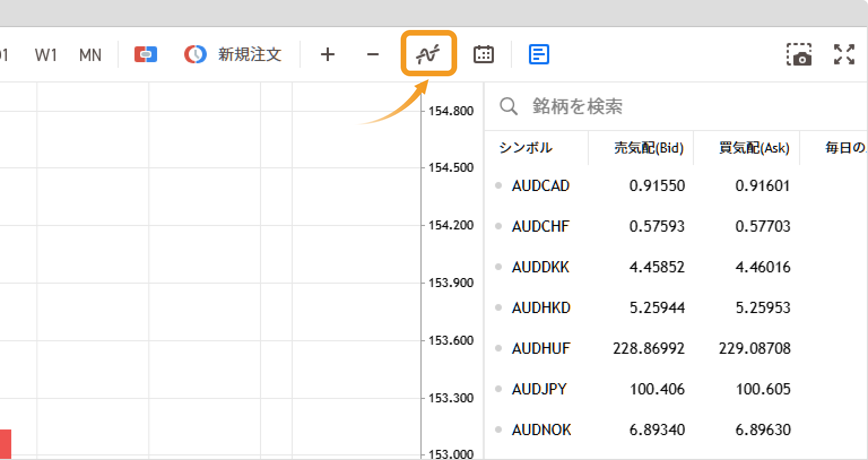Click AUDHUF ask value 229.08708
Image resolution: width=868 pixels, height=460 pixels.
(x=754, y=348)
